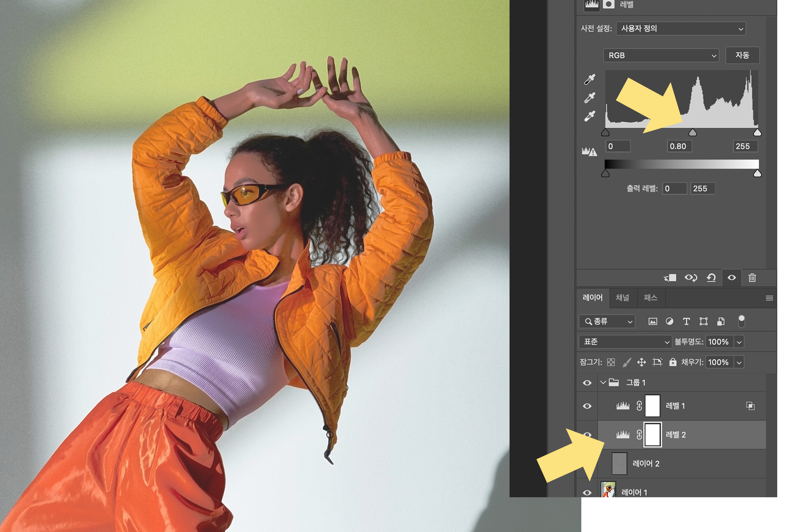Select the black point eyedropper
This screenshot has width=798, height=532.
590,79
